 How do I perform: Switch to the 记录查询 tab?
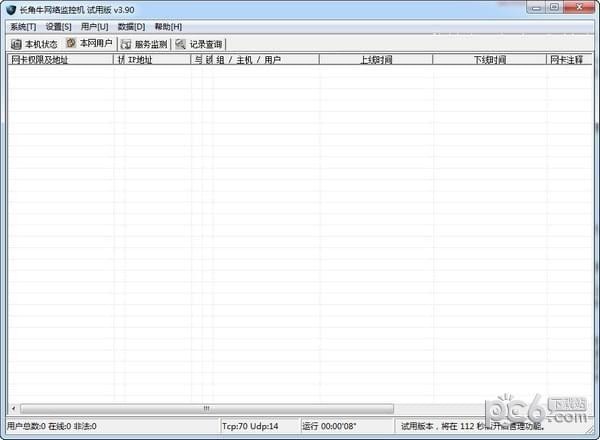coord(199,44)
